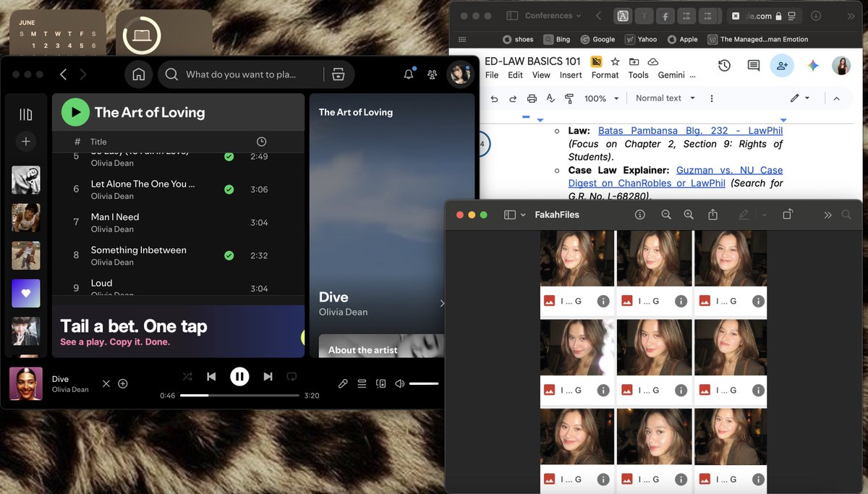Go back in Spotify
This screenshot has width=868, height=494.
(x=64, y=74)
